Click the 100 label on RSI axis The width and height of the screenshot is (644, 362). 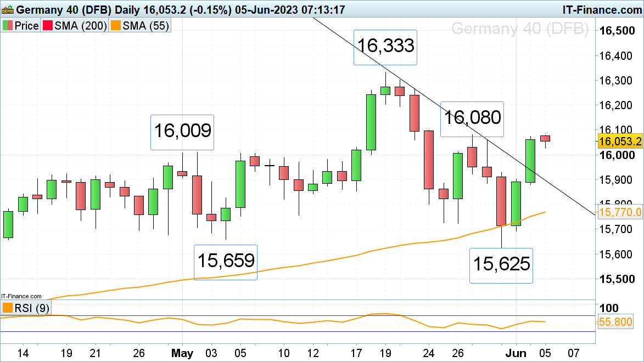click(609, 308)
